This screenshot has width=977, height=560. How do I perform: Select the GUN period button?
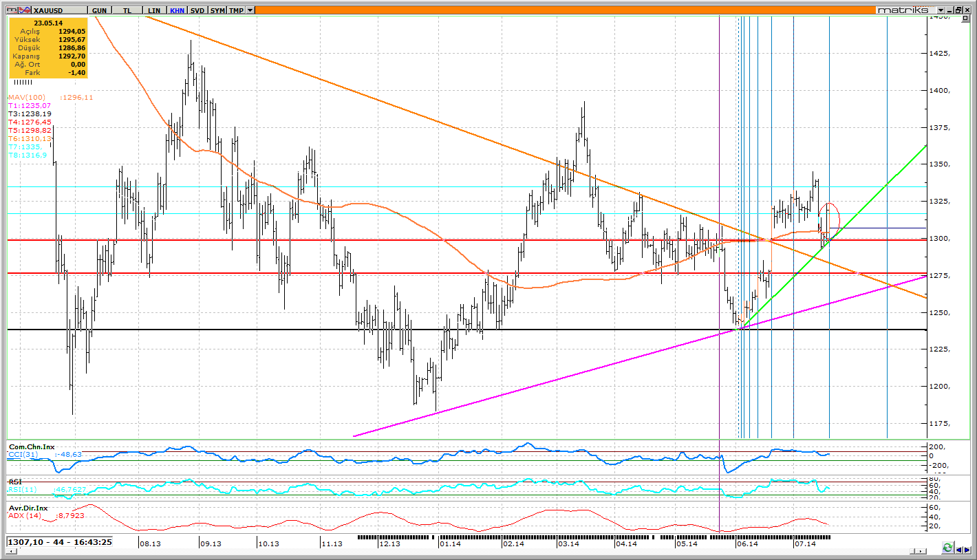pos(99,10)
